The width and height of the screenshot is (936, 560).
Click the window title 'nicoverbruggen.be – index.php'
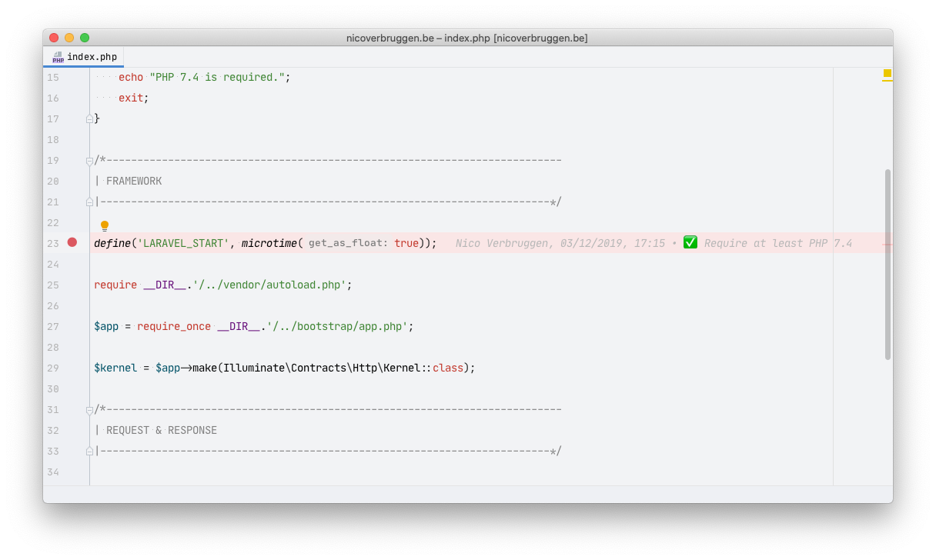tap(467, 38)
